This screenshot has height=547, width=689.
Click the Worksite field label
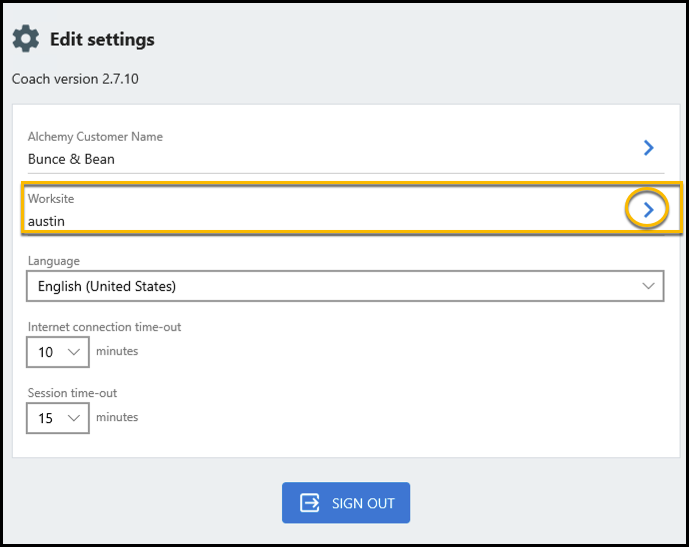click(51, 199)
